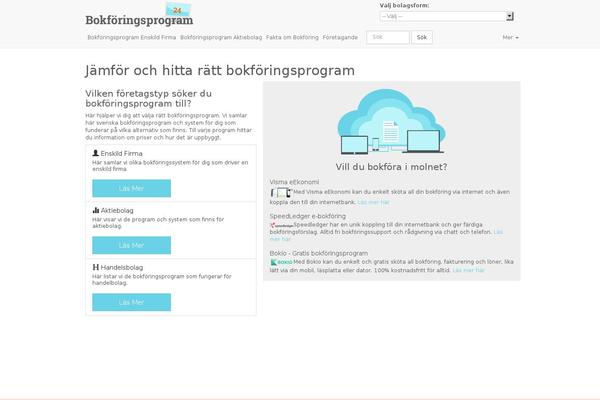
Task: Click the Handelsbolag heading text
Action: click(122, 268)
